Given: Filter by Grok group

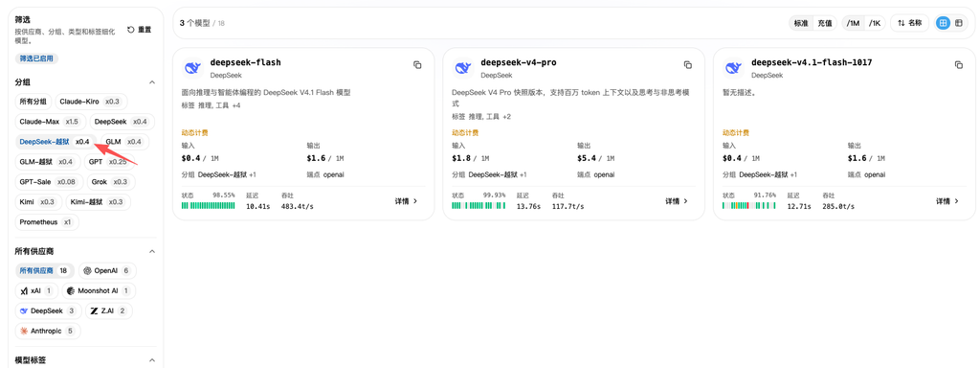Looking at the screenshot, I should [x=111, y=182].
